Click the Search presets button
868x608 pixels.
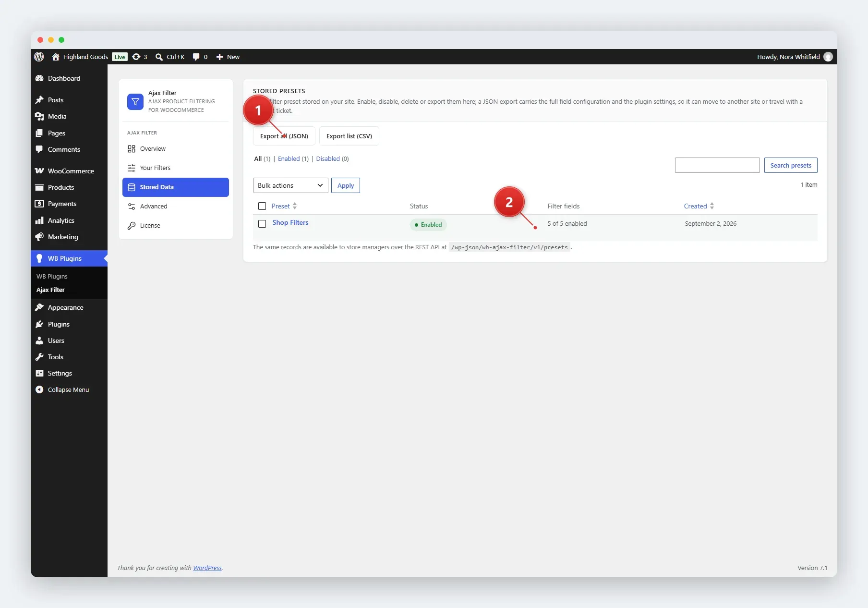point(791,165)
